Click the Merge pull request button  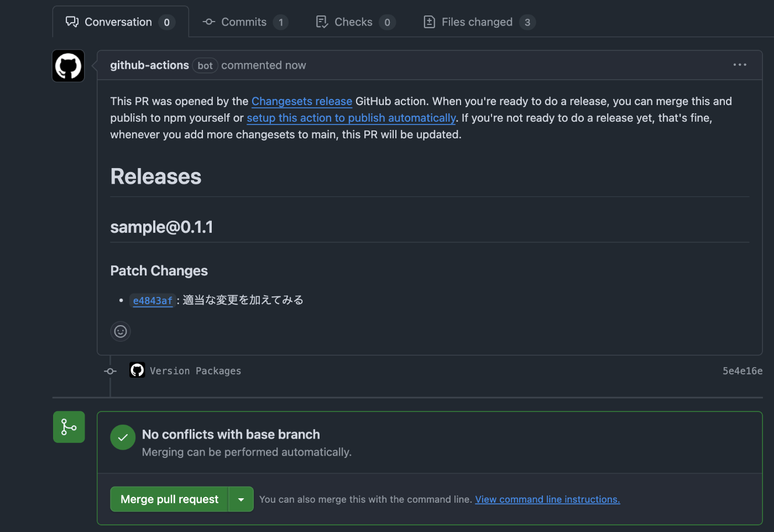[169, 499]
